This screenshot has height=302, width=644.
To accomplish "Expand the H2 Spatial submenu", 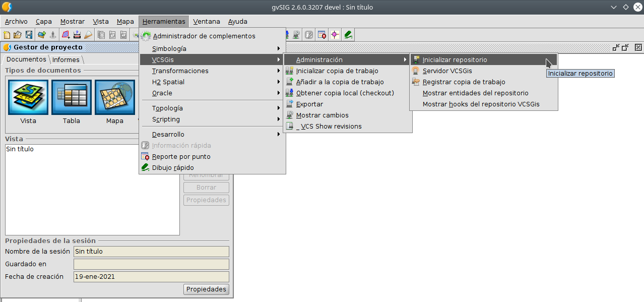I will pos(212,82).
